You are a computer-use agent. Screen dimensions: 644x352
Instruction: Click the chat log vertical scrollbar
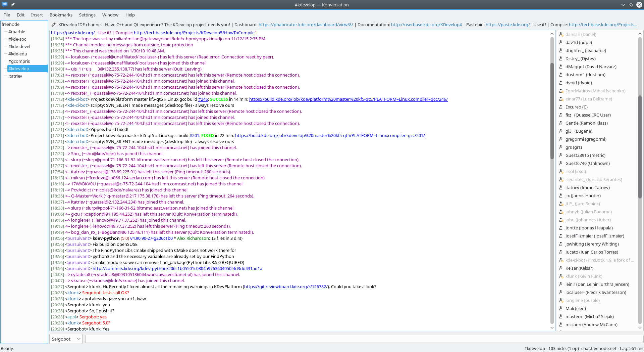point(552,111)
